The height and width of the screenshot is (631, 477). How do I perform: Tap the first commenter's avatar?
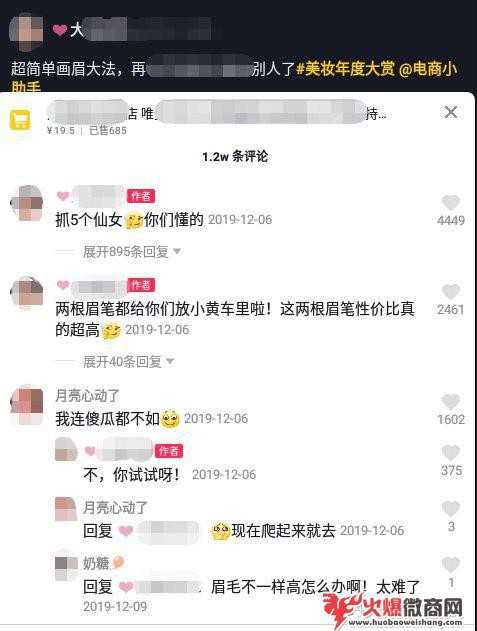(x=27, y=203)
